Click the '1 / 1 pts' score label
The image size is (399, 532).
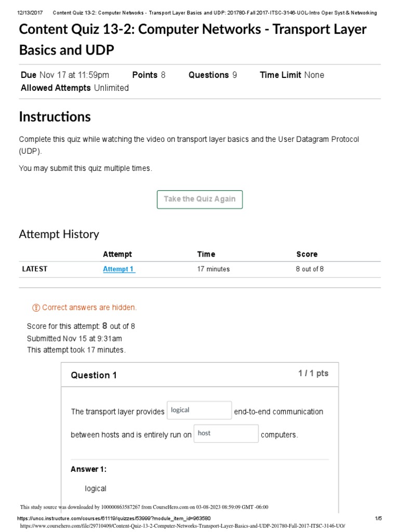pos(313,374)
